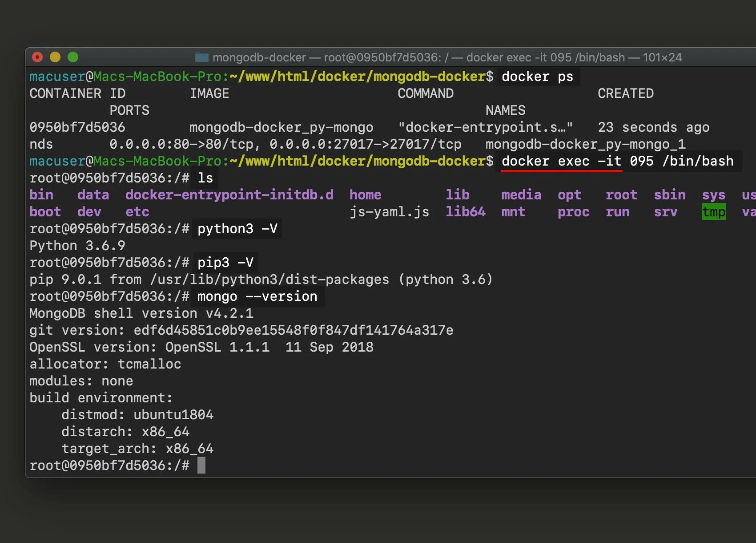Click the 'data' directory name
Viewport: 756px width, 543px height.
click(93, 195)
